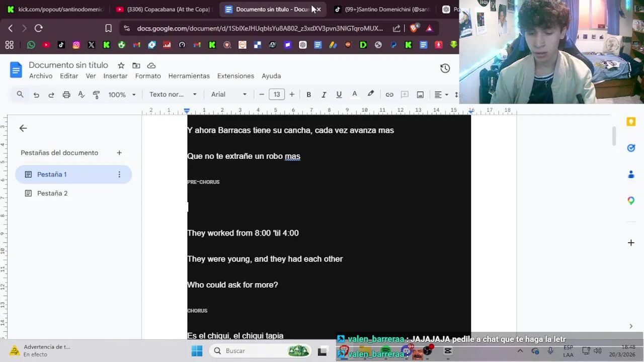Toggle bold formatting

click(309, 95)
